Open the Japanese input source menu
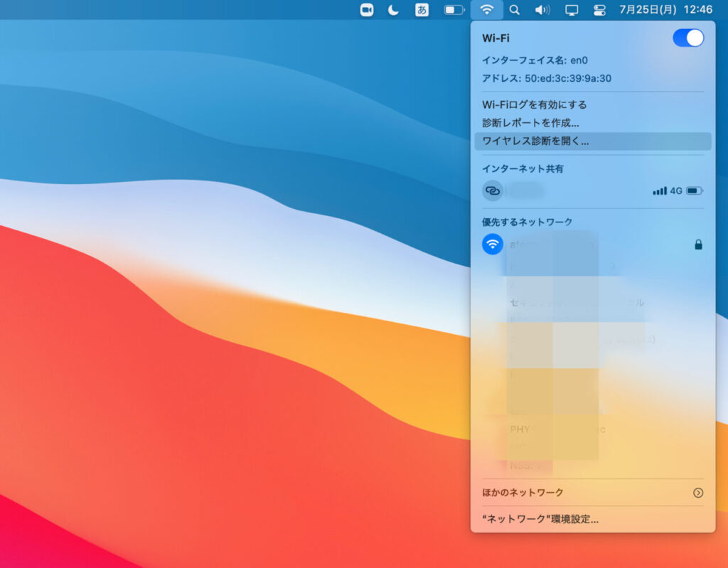The width and height of the screenshot is (728, 568). [422, 10]
